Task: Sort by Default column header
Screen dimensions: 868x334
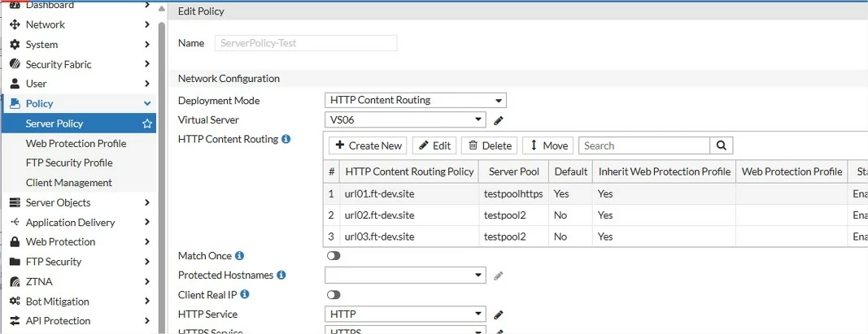Action: click(571, 172)
